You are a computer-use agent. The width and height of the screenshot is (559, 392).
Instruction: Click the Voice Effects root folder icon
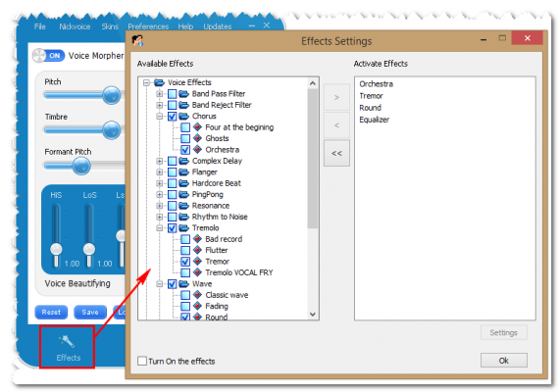point(159,82)
